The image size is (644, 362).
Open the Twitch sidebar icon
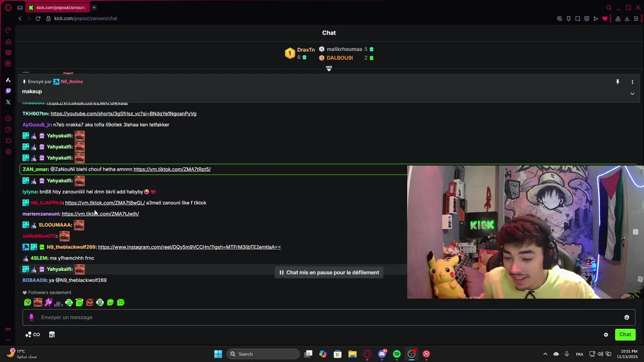pyautogui.click(x=8, y=91)
